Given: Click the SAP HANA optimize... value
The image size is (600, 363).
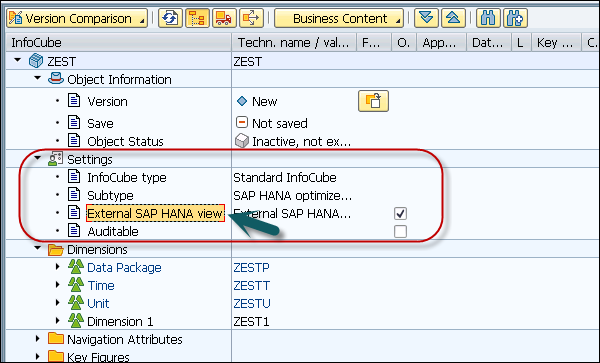Looking at the screenshot, I should tap(292, 195).
